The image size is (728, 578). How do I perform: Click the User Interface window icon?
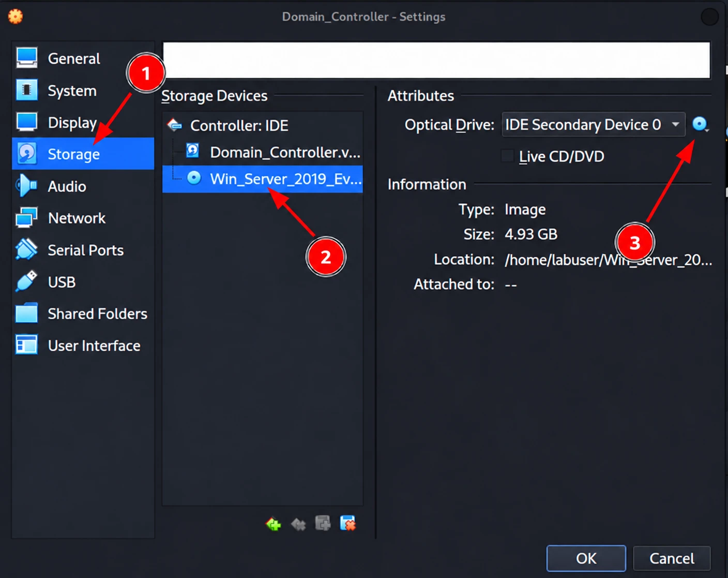pyautogui.click(x=26, y=345)
